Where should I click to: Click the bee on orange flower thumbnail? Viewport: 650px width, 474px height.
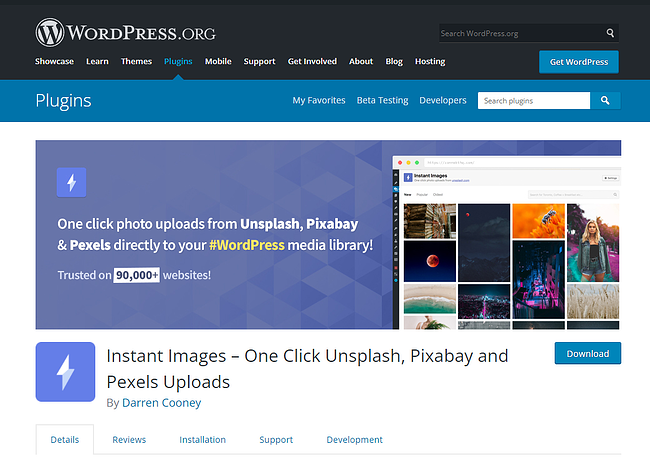[x=538, y=221]
